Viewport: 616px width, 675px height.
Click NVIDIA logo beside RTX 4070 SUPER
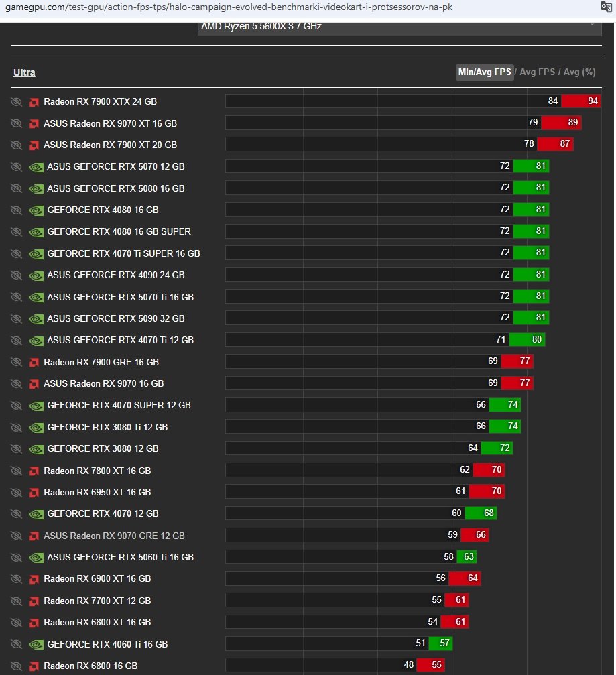36,406
